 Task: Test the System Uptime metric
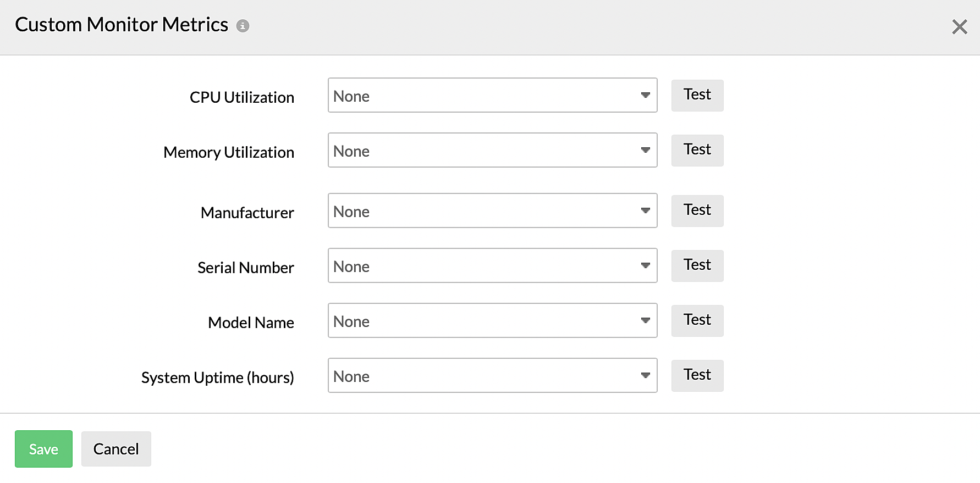point(697,375)
